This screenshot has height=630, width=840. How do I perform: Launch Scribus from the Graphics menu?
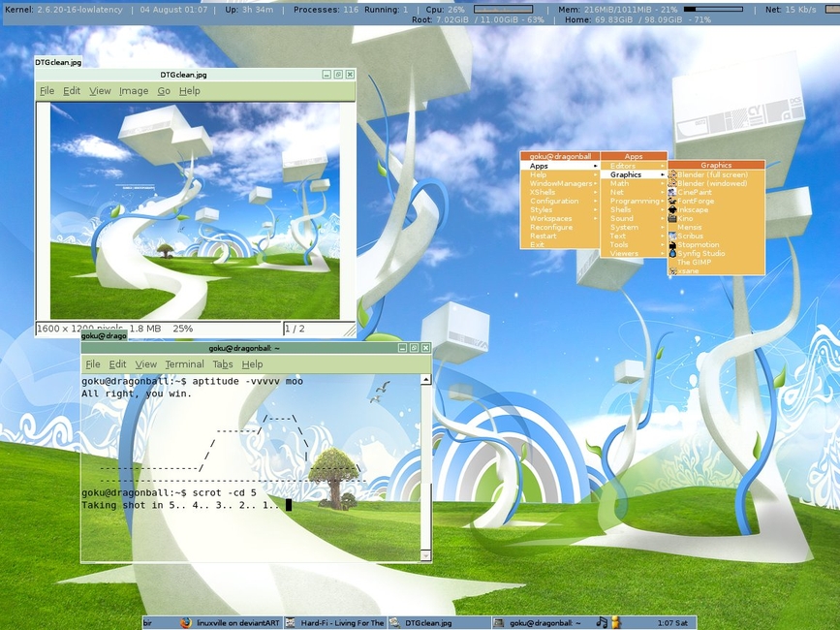(x=716, y=236)
